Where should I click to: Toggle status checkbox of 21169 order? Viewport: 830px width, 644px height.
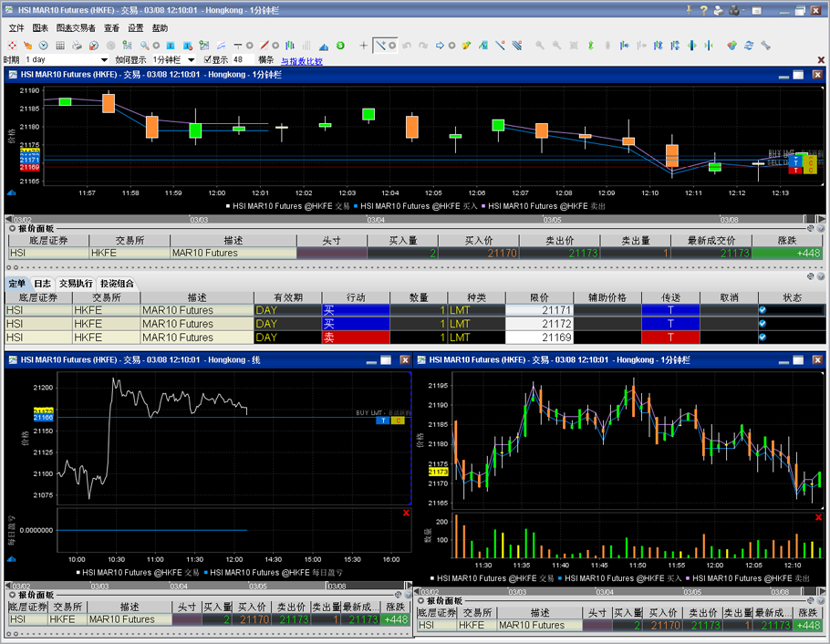(763, 337)
